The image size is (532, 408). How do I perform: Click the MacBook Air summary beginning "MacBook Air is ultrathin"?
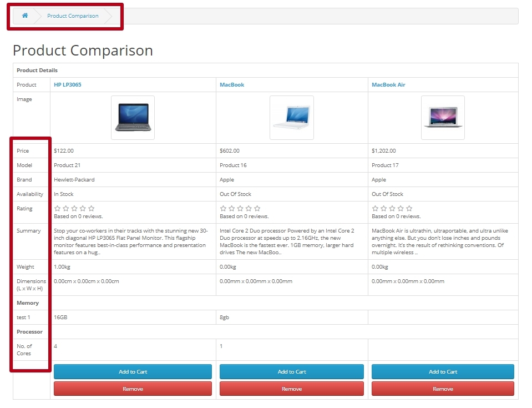tap(440, 241)
